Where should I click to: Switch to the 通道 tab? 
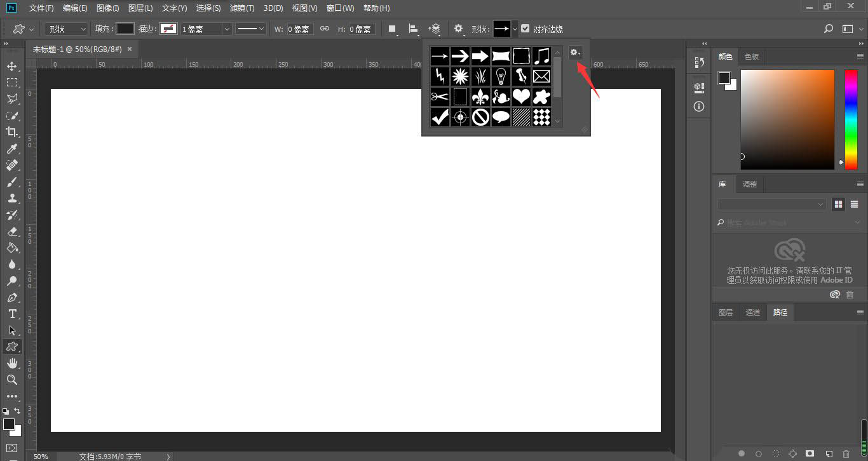point(753,312)
